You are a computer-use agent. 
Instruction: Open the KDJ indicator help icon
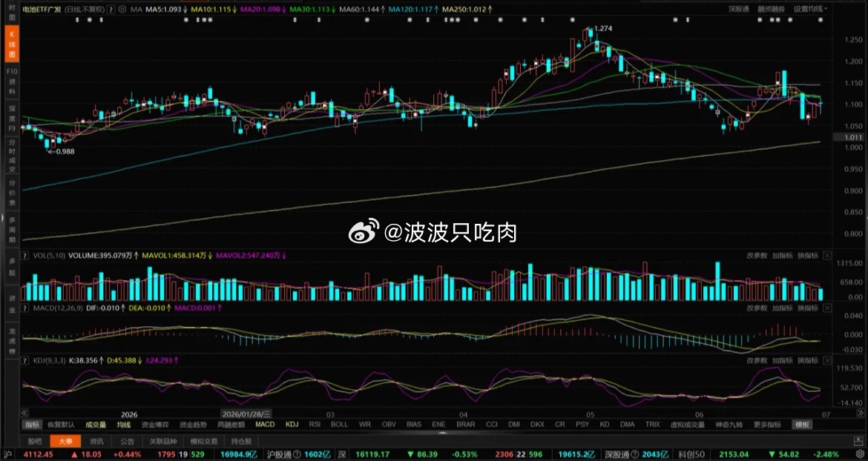point(25,360)
